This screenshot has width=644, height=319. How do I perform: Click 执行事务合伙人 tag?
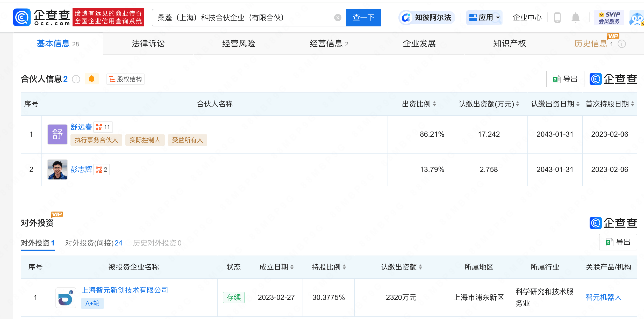tap(96, 140)
